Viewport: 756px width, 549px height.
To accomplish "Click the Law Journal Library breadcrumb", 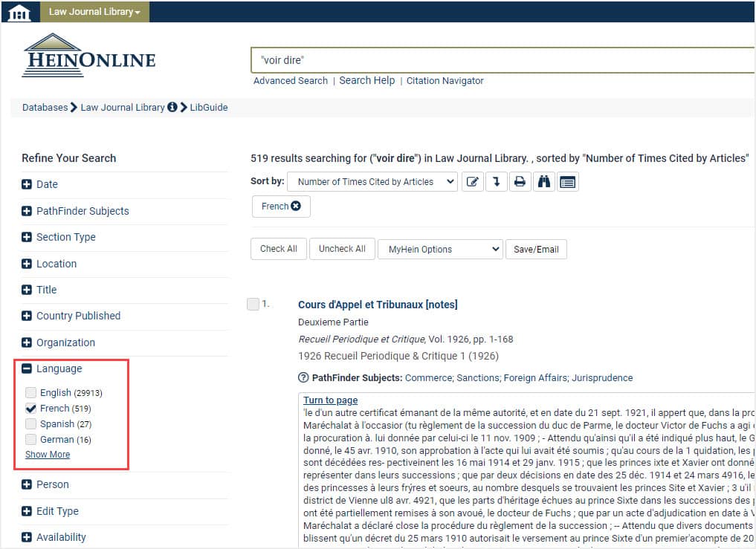I will [123, 108].
